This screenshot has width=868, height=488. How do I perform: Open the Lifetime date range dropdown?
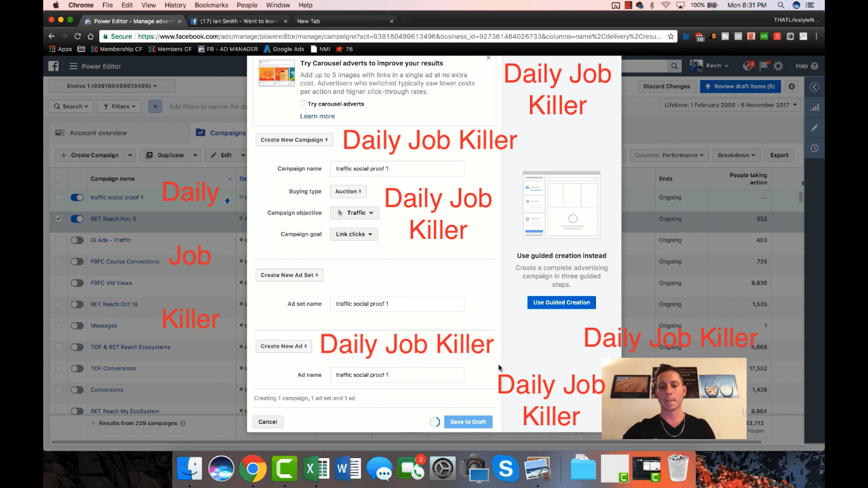point(731,105)
